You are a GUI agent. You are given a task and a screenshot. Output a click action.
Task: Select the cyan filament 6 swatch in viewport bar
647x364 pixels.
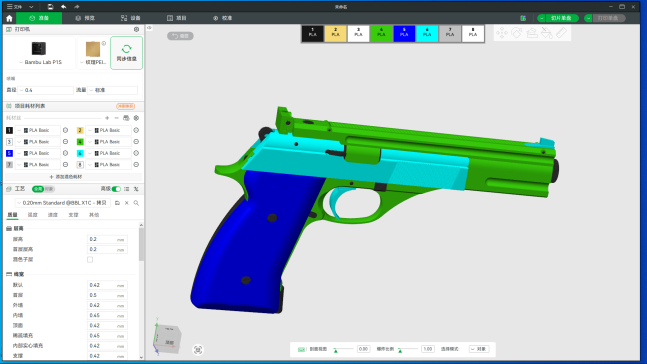427,33
